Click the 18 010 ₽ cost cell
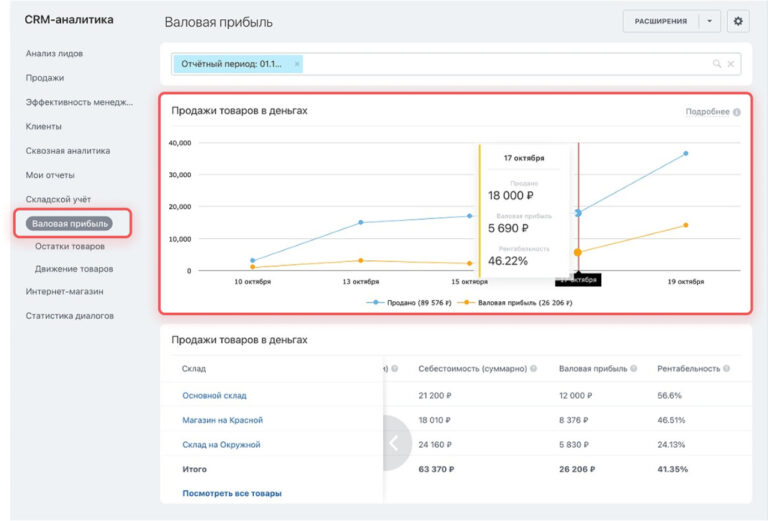 (x=434, y=420)
